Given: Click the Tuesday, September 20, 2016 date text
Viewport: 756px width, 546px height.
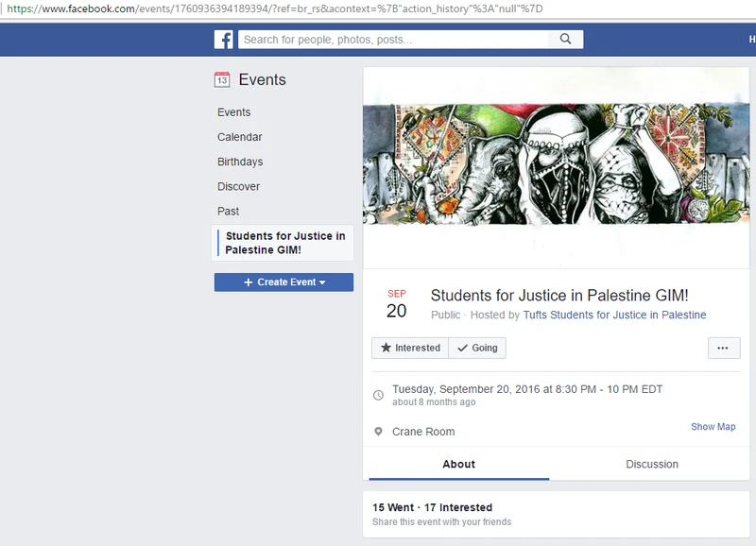Looking at the screenshot, I should point(527,389).
